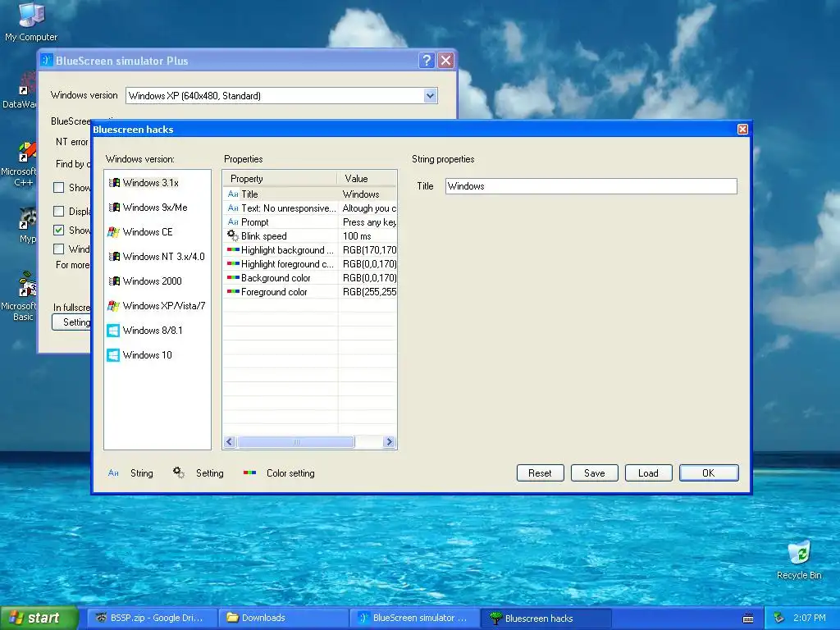Open the Windows version dropdown in simulator window
The image size is (840, 630).
[x=430, y=96]
